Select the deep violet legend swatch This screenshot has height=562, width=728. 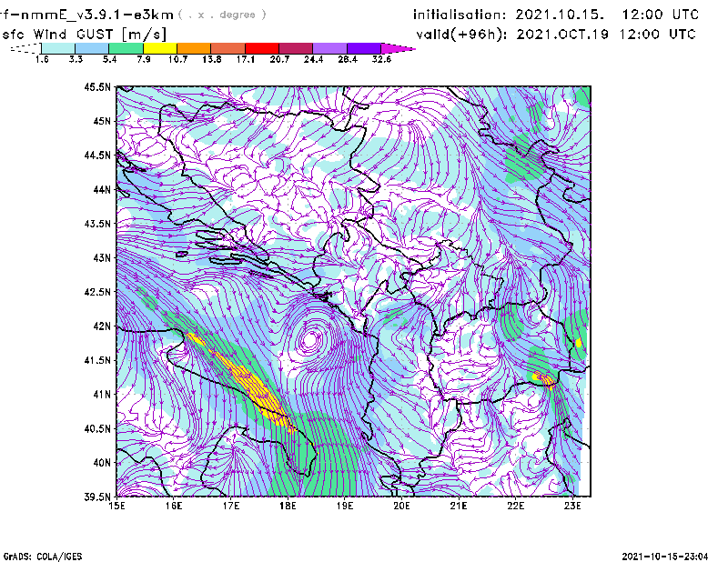coord(363,48)
